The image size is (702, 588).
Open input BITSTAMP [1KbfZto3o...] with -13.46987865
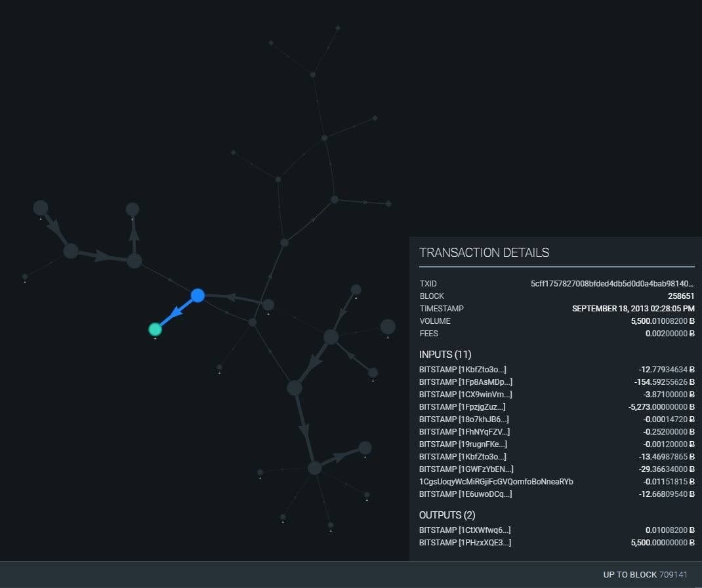[463, 457]
